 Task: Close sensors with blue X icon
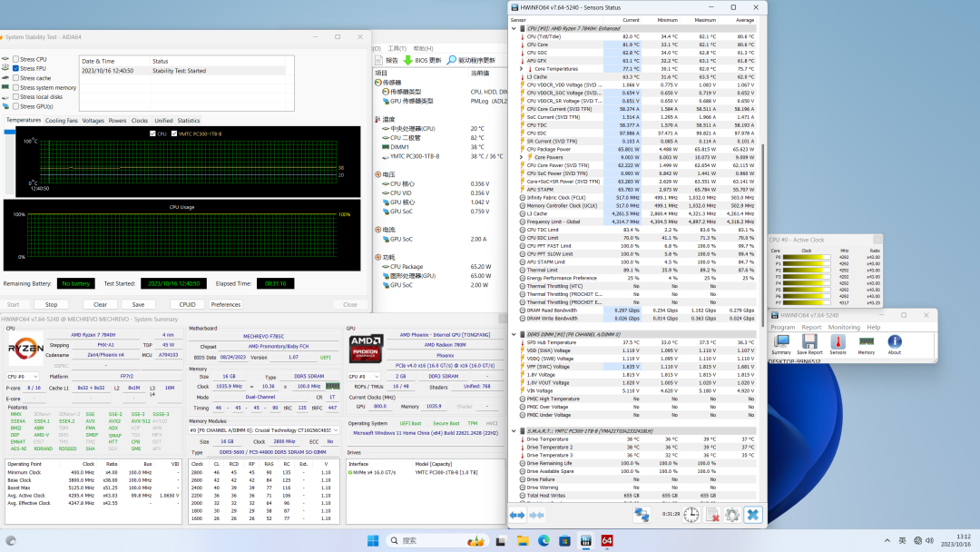coord(753,515)
